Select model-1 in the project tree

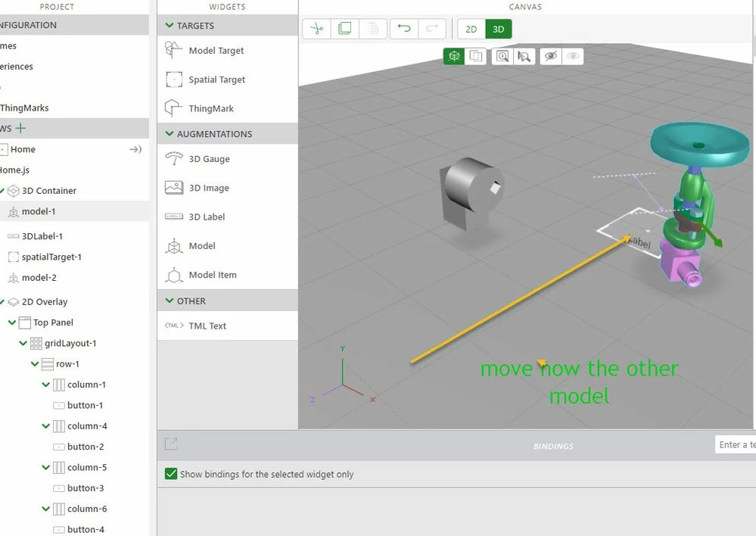coord(39,211)
